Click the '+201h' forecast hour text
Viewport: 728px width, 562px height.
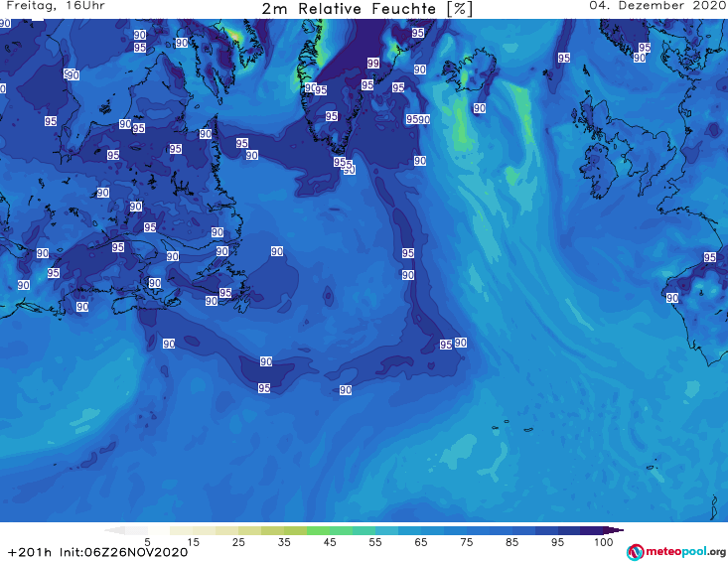[x=30, y=552]
